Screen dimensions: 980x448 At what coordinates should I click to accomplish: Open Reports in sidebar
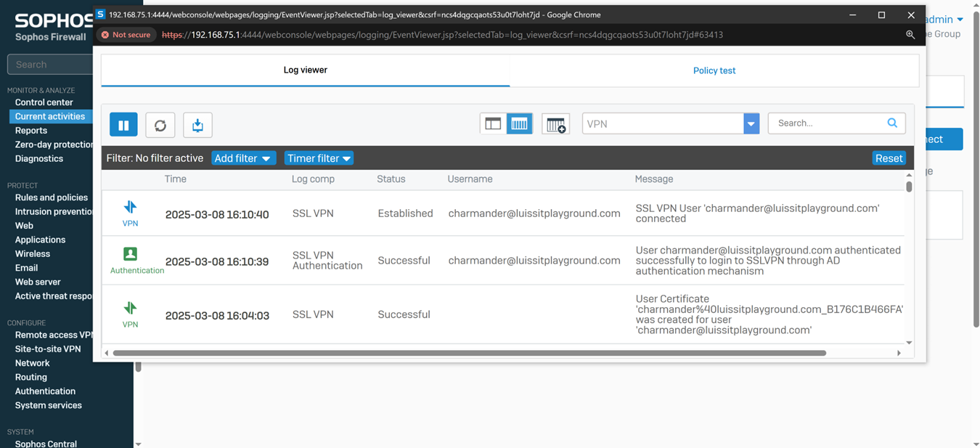pyautogui.click(x=31, y=131)
